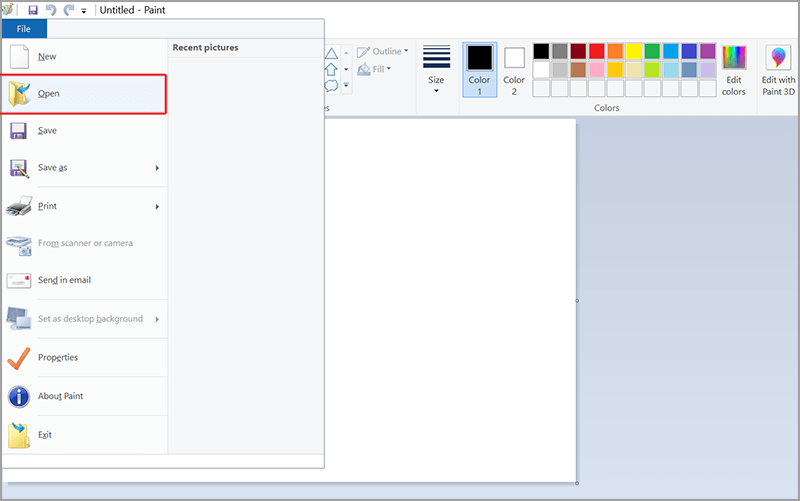Click the folder Open icon
800x501 pixels.
(19, 94)
